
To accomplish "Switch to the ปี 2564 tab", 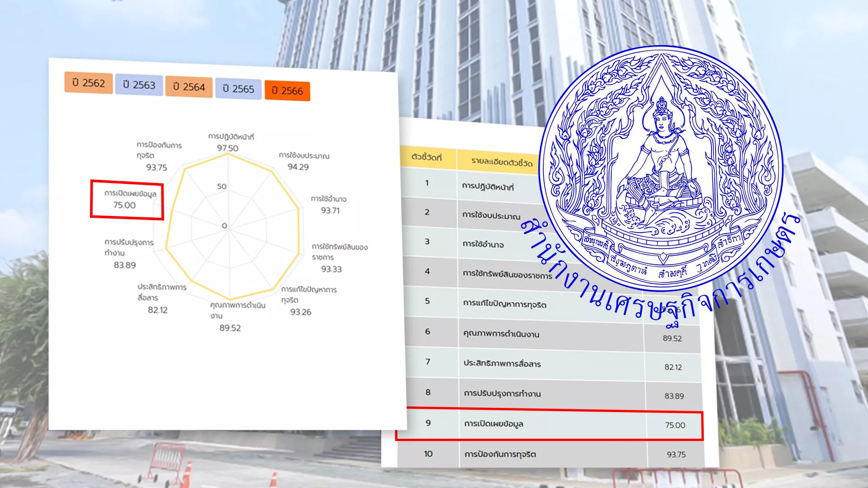I will tap(189, 87).
